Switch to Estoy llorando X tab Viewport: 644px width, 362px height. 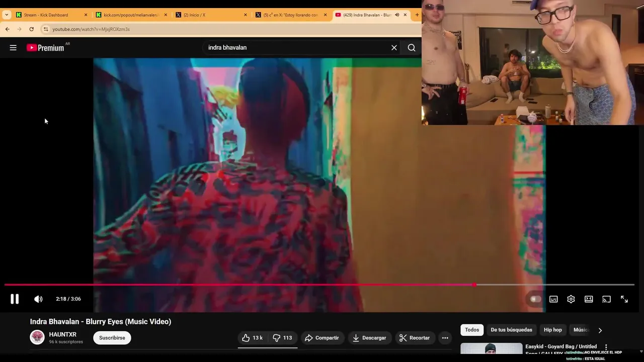click(291, 15)
